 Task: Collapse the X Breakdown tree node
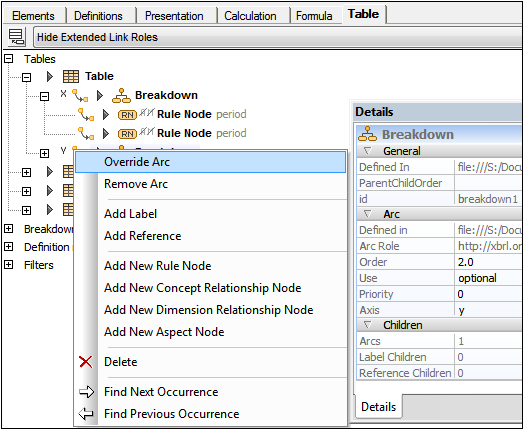click(44, 96)
